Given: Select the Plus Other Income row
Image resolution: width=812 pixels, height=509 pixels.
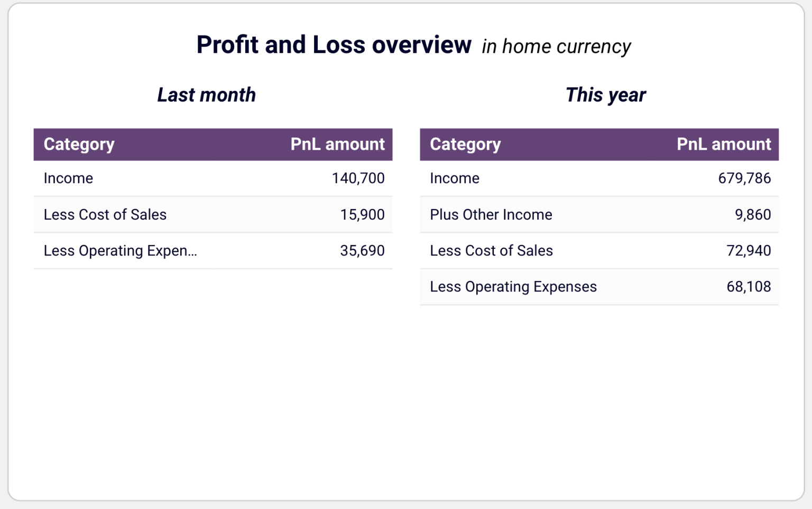Looking at the screenshot, I should coord(491,215).
